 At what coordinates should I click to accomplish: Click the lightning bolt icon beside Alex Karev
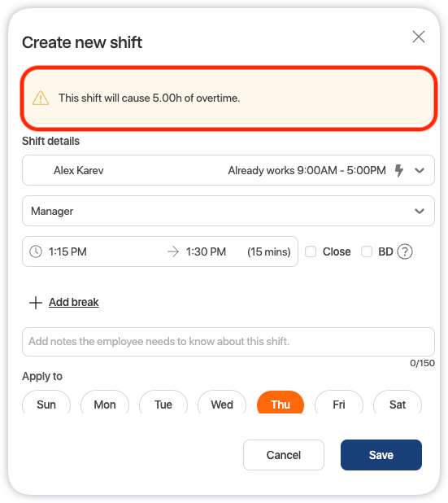coord(398,170)
